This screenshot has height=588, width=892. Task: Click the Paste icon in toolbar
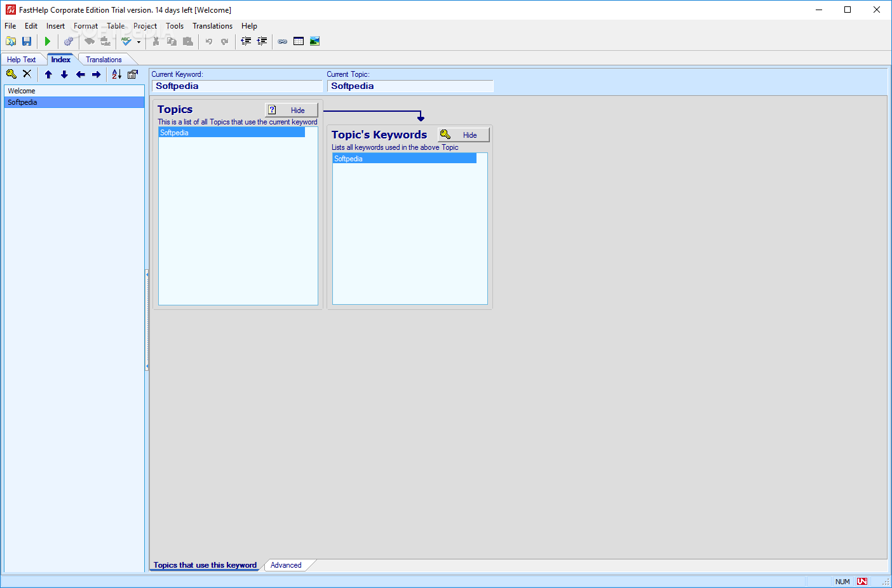pos(187,41)
